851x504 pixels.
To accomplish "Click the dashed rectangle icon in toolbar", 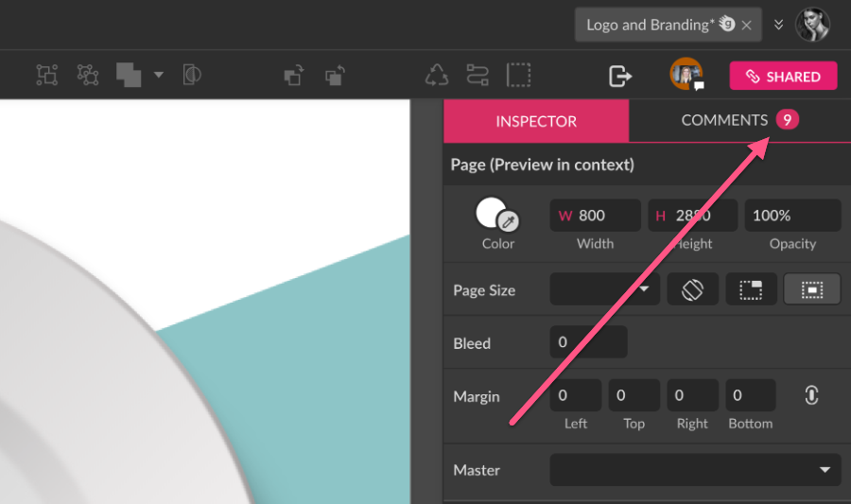I will pos(518,76).
